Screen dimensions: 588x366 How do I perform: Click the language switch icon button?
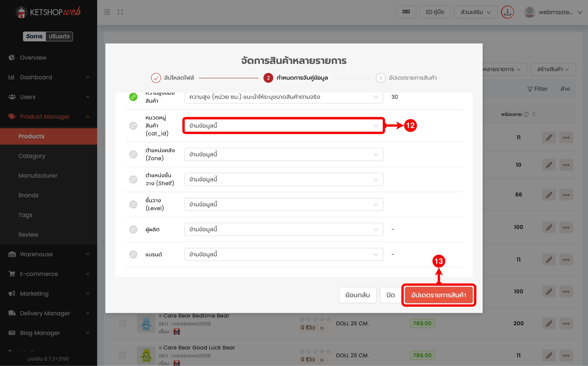coord(406,12)
